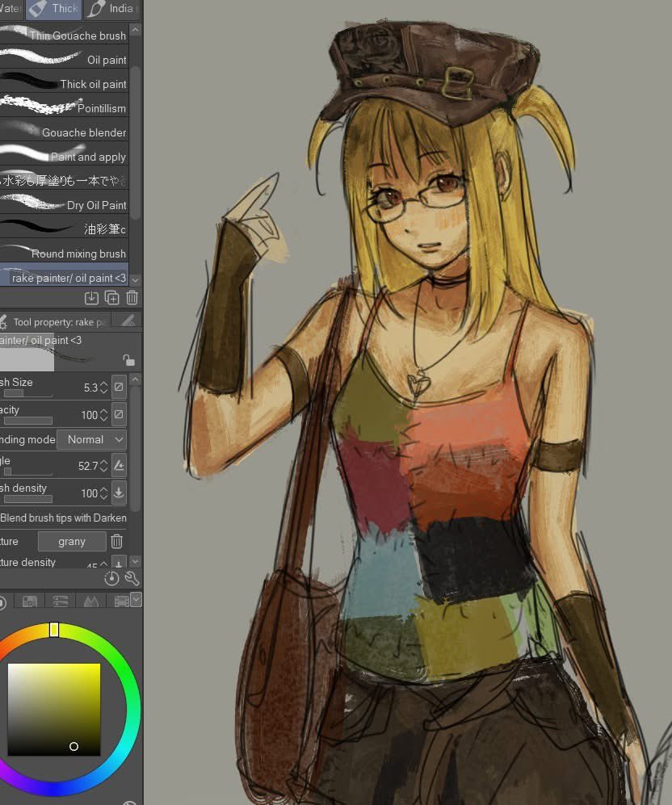Open Brush density dynamics settings icon
The height and width of the screenshot is (805, 672).
(119, 493)
